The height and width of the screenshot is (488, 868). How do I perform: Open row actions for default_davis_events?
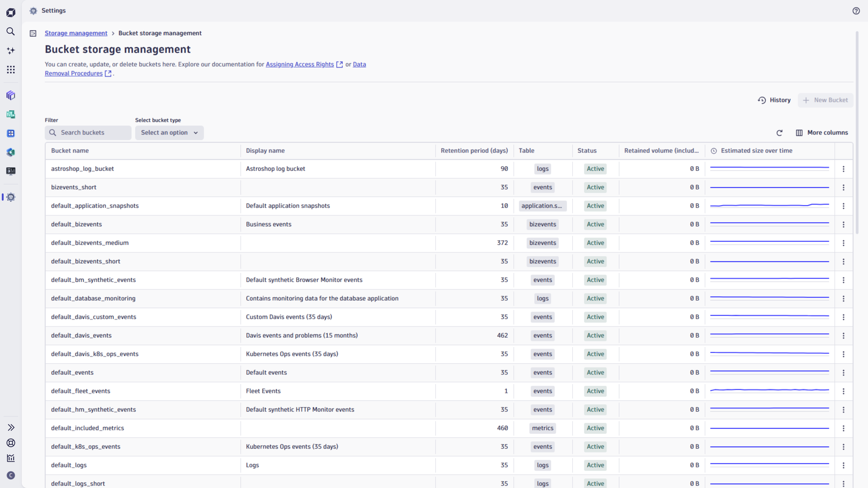(843, 335)
